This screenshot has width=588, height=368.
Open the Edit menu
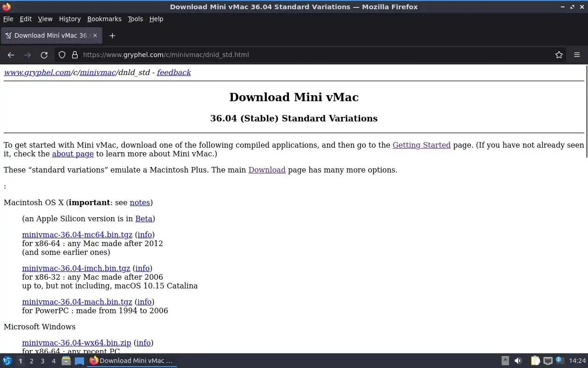coord(26,19)
